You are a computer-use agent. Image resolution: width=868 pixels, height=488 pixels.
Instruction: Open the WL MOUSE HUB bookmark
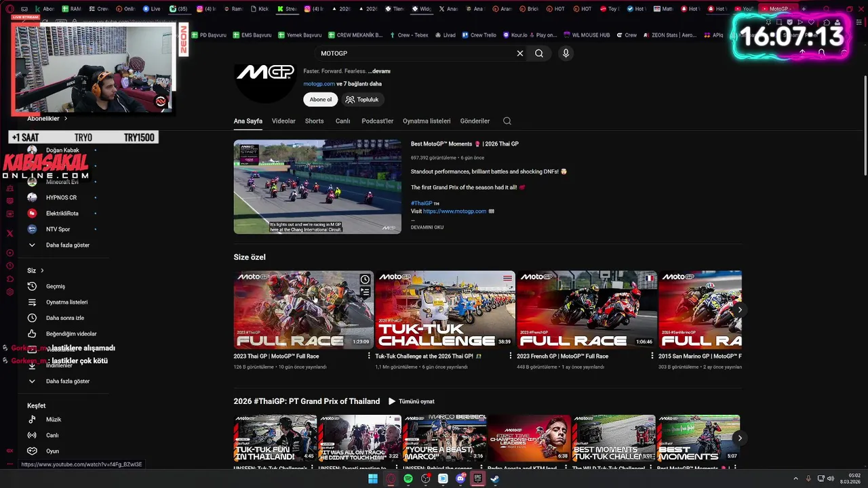(x=589, y=35)
